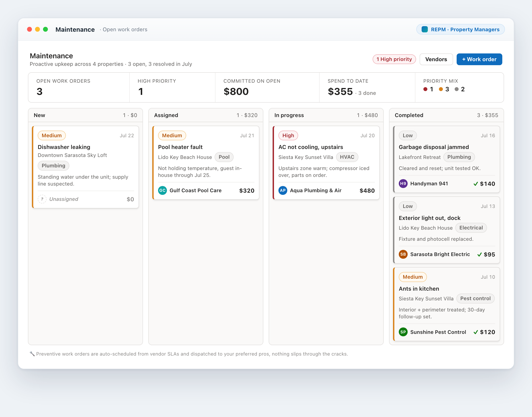Screen dimensions: 532x417
Task: Click the Plumbing tag on Garbage disposal card
Action: coord(459,157)
